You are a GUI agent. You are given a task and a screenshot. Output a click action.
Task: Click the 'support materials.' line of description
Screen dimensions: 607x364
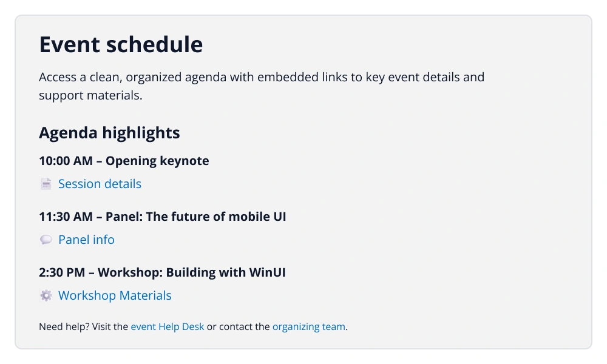coord(90,95)
